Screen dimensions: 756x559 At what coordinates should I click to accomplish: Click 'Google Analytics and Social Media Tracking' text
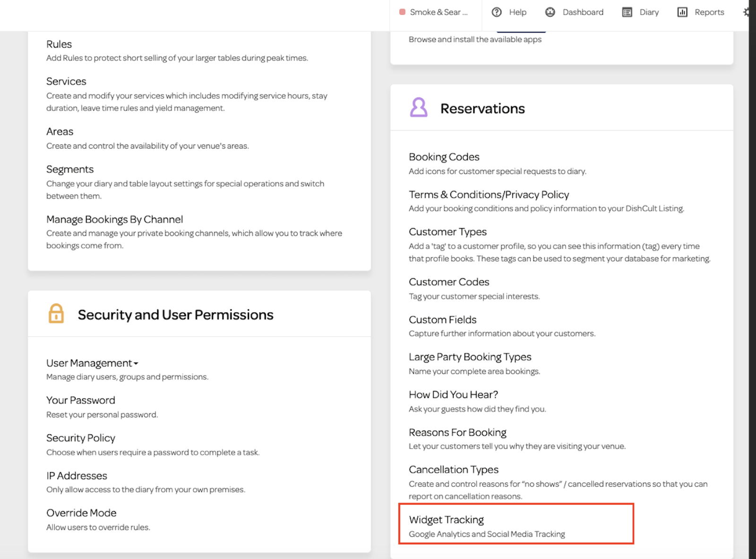[487, 534]
